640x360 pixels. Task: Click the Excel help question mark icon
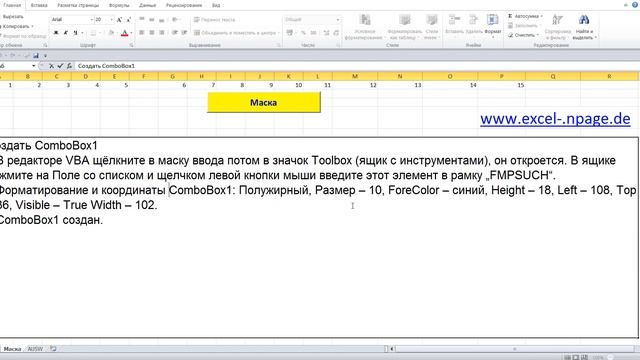point(635,4)
